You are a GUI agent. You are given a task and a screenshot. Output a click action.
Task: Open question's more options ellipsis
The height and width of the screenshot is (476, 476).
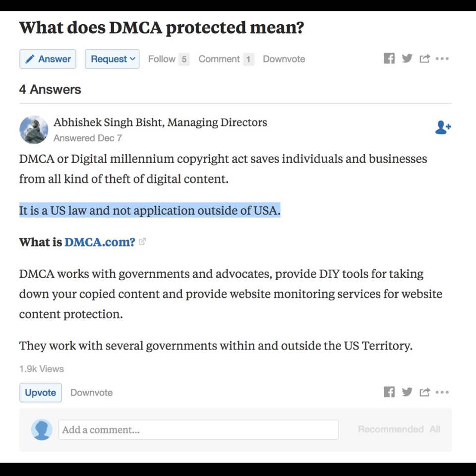pos(442,59)
